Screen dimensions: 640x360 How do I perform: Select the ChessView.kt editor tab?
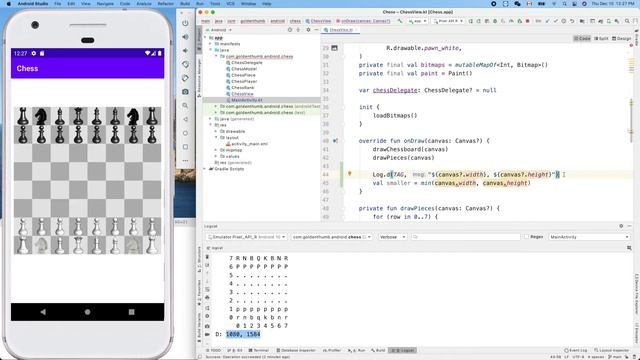(x=341, y=30)
